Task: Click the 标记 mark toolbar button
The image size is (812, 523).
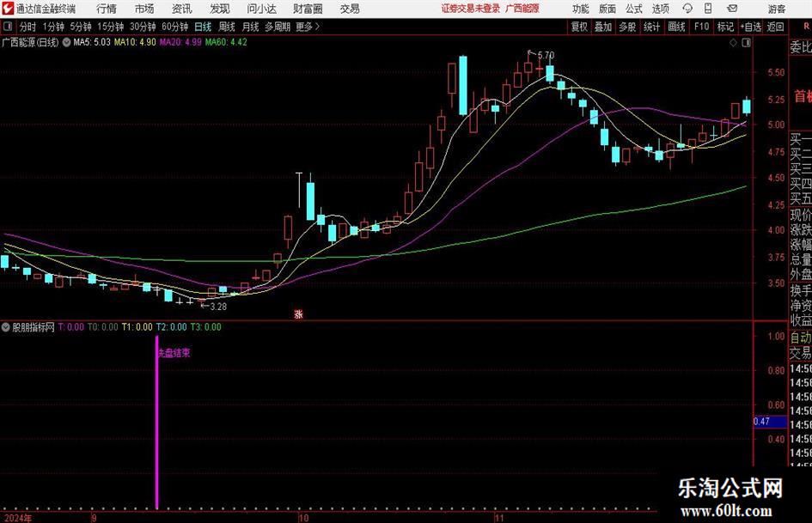Action: pyautogui.click(x=725, y=27)
